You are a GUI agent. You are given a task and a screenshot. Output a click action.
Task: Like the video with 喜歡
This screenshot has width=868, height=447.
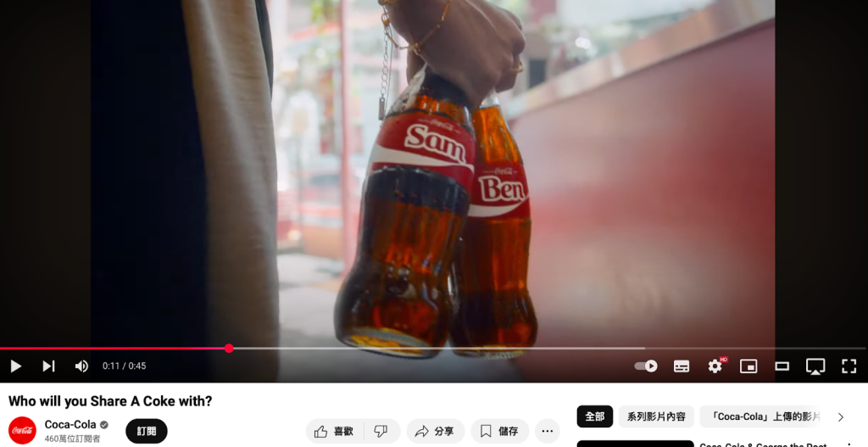coord(334,431)
